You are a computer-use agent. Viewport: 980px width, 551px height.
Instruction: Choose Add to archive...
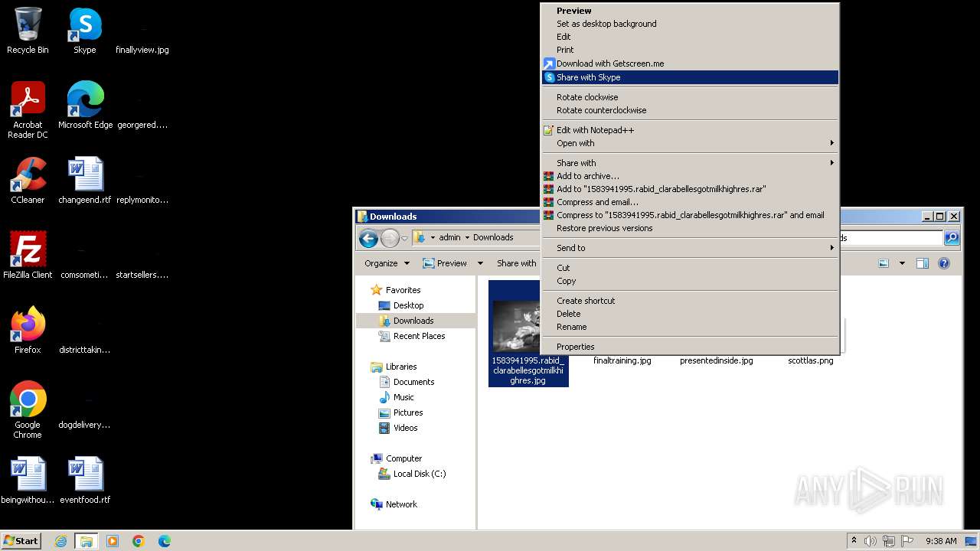(x=691, y=176)
